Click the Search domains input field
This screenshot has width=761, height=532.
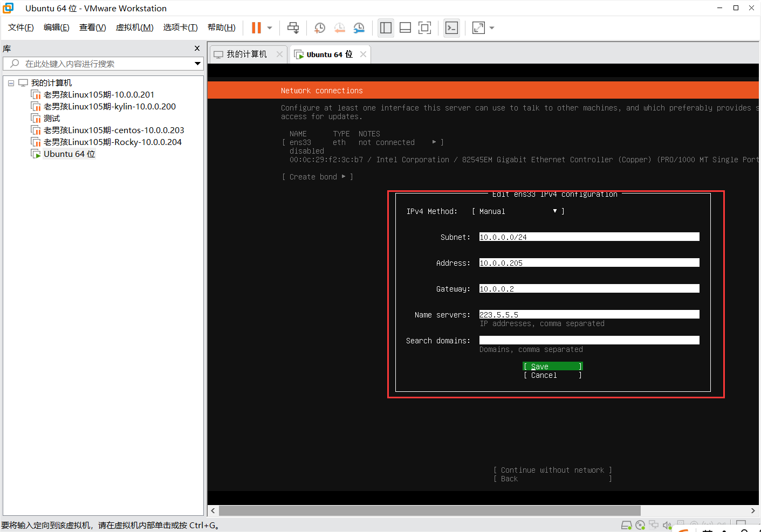click(589, 341)
